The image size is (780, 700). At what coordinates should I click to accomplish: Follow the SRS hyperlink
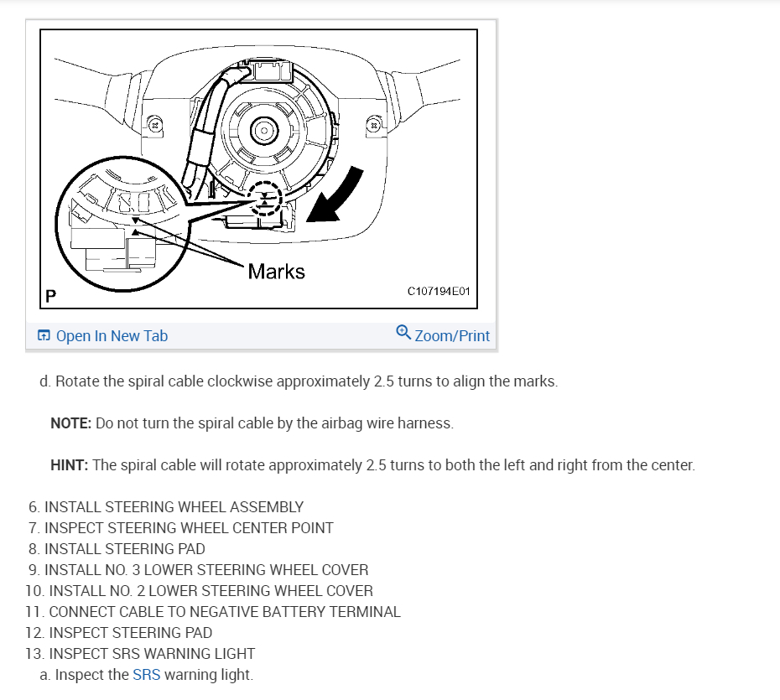point(146,675)
